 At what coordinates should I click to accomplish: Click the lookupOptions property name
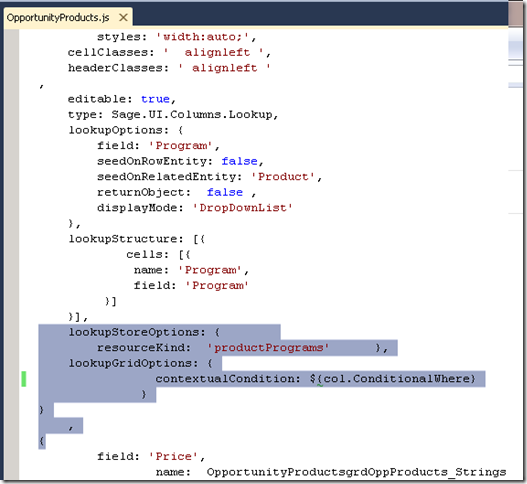tap(119, 130)
